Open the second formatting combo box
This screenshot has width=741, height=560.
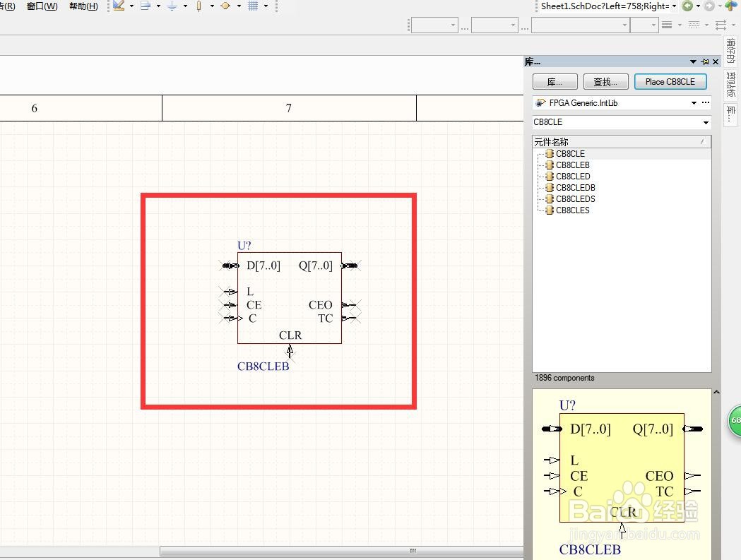[494, 25]
